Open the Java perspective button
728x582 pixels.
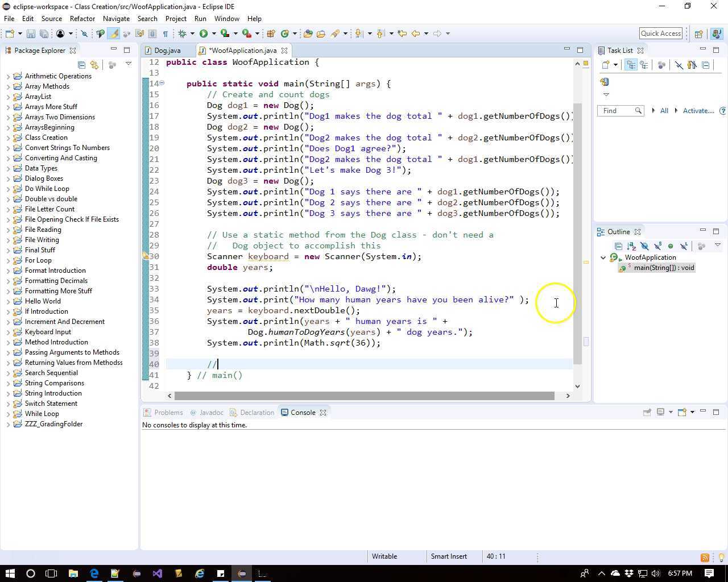pos(716,34)
